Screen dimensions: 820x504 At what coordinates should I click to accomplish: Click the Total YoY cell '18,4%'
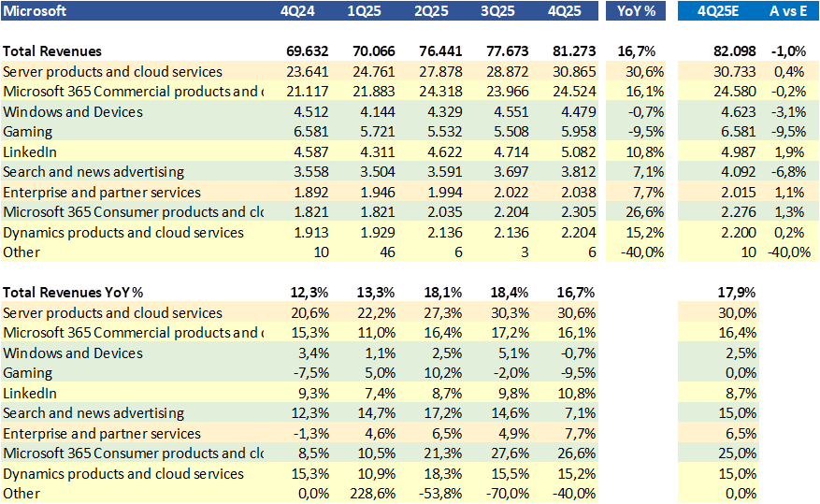click(x=510, y=293)
